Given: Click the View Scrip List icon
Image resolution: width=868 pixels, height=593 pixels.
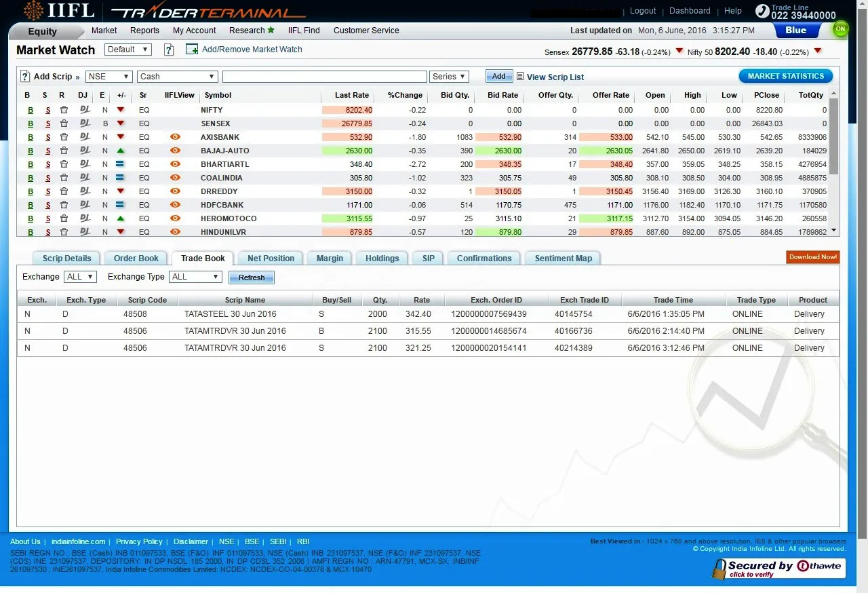Looking at the screenshot, I should pos(520,77).
